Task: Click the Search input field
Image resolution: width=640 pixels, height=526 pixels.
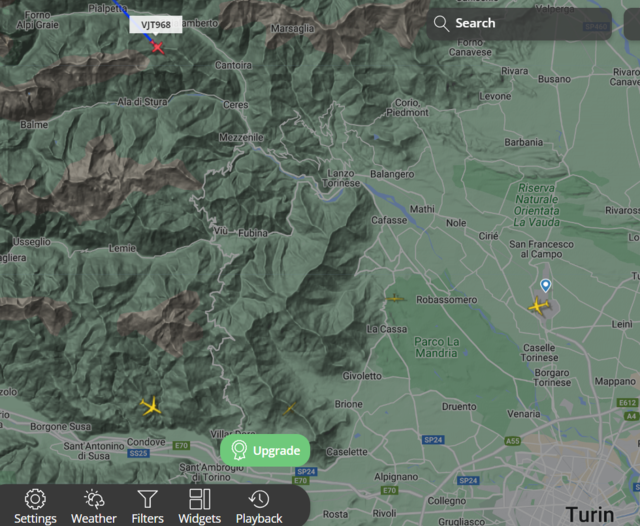Action: 519,24
